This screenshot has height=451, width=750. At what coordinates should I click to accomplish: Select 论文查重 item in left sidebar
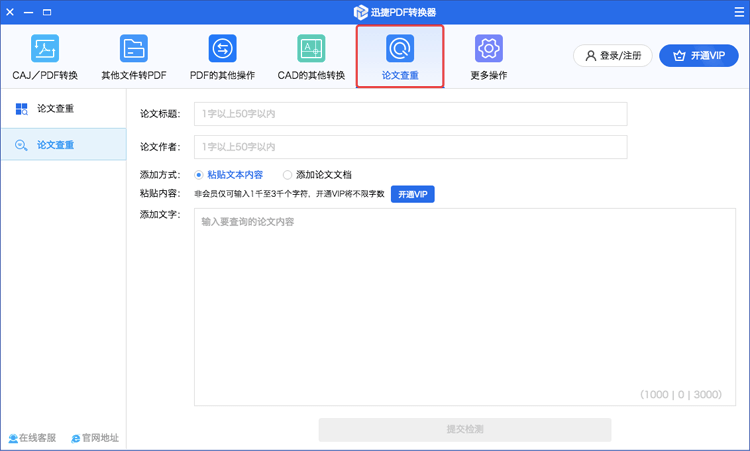64,144
